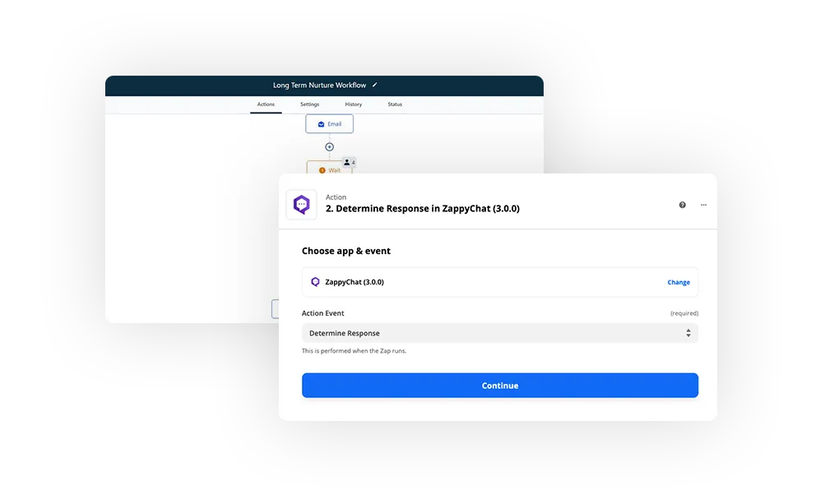Open the Actions tab in the workflow window
This screenshot has height=504, width=820.
pos(266,104)
